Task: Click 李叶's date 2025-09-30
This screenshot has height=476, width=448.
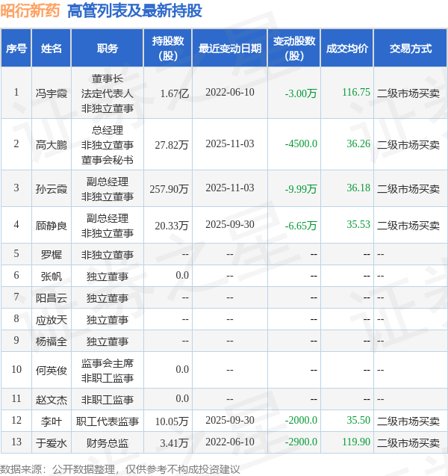Action: (x=230, y=420)
